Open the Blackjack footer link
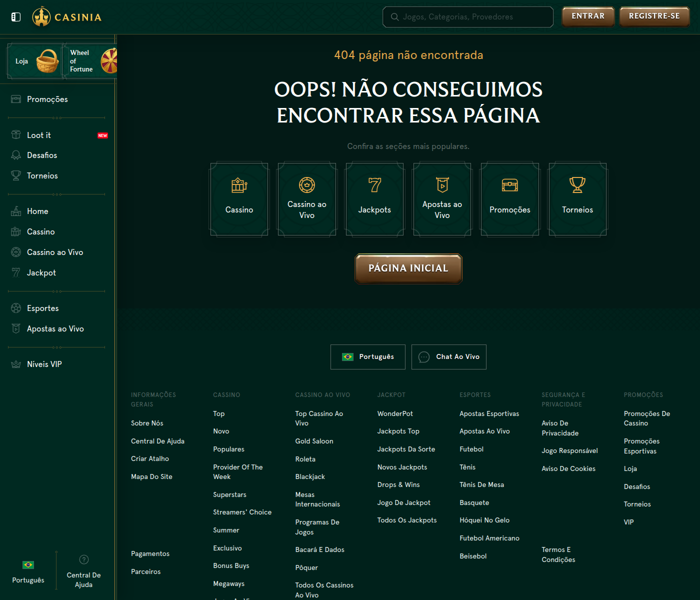The image size is (700, 600). [310, 477]
